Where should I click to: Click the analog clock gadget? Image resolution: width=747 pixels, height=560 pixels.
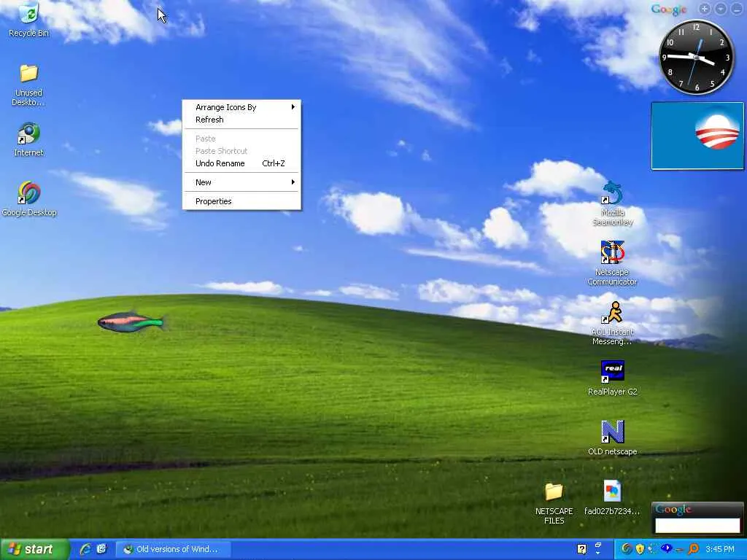696,57
